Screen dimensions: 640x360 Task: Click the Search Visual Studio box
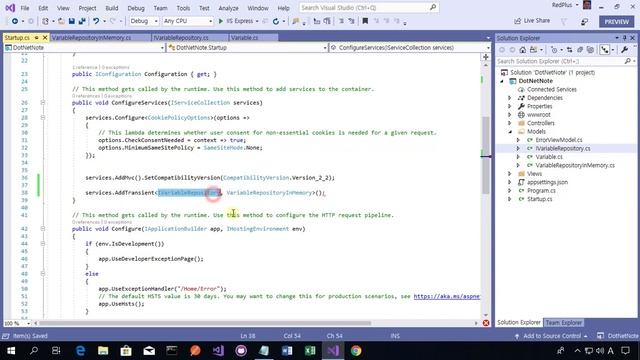click(369, 7)
